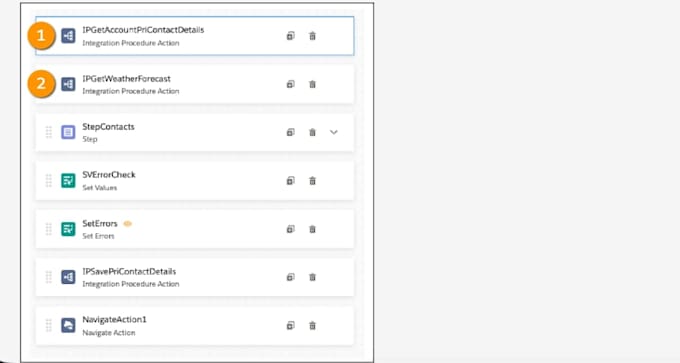Grab the NavigateAction1 drag handle
The image size is (680, 363).
(49, 325)
